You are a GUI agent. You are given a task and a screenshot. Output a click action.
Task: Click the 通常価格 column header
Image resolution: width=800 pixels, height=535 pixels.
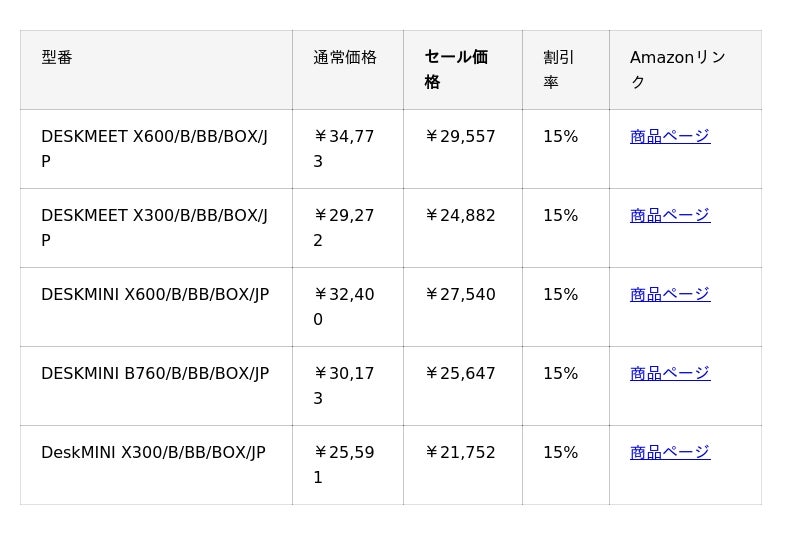coord(345,58)
